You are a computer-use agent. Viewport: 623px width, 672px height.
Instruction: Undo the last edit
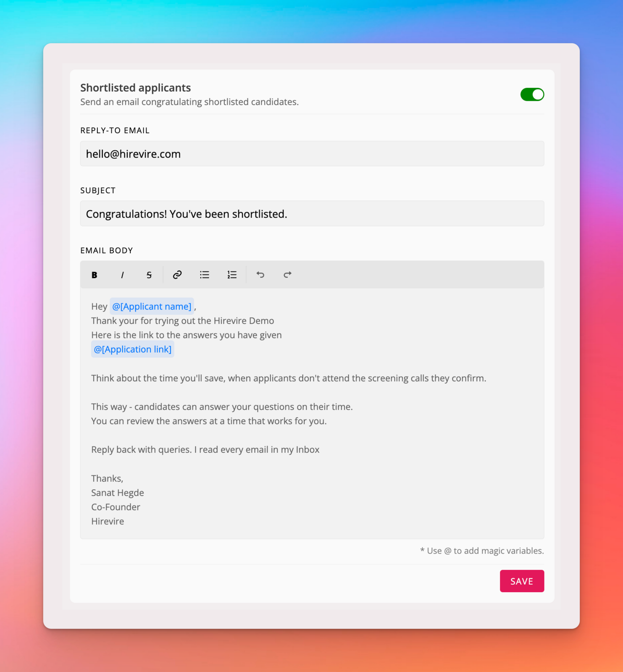click(x=260, y=275)
